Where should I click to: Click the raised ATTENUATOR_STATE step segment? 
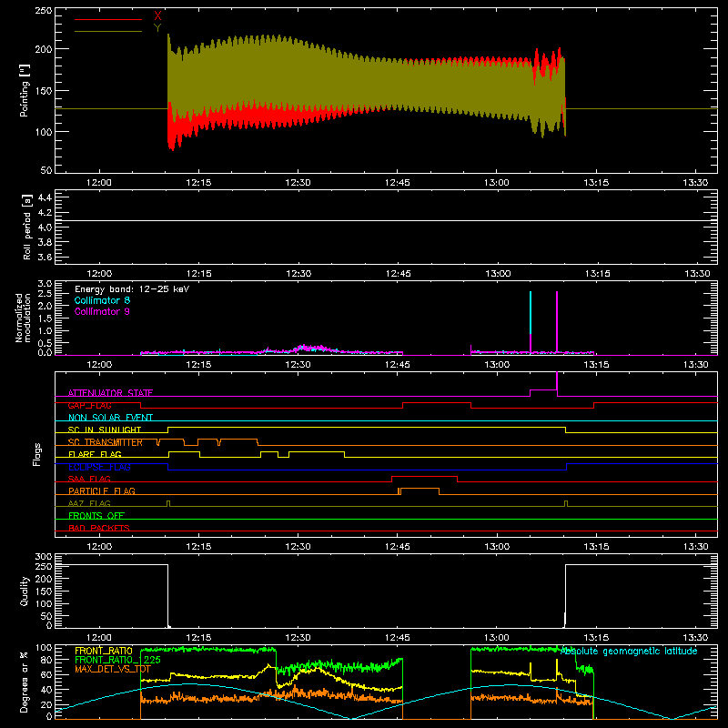[x=543, y=390]
